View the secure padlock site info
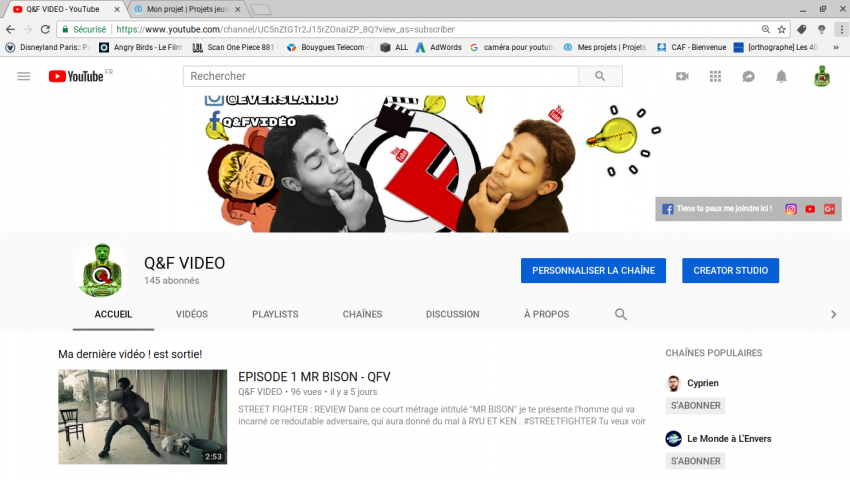 (x=66, y=29)
